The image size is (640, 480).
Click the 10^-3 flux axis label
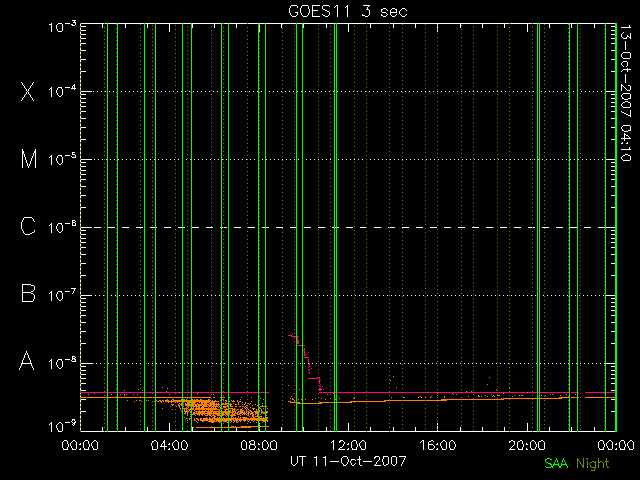pos(62,27)
